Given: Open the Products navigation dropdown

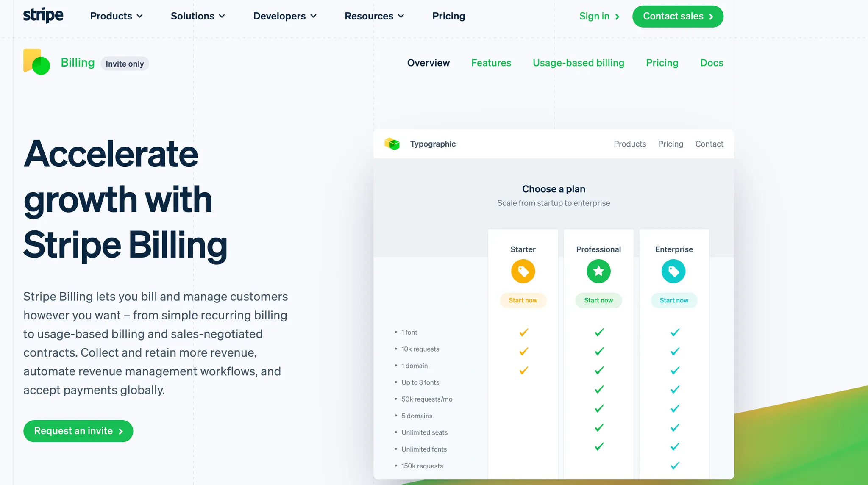Looking at the screenshot, I should [x=116, y=16].
